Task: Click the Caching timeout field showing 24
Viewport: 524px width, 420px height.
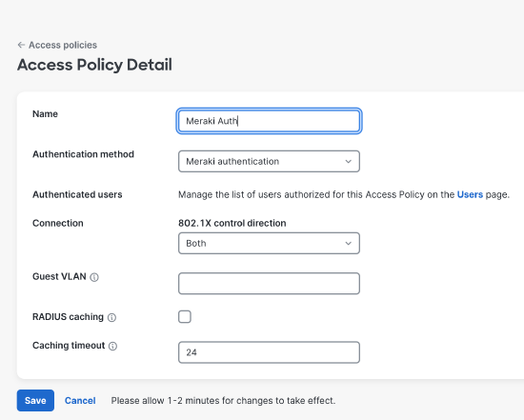Action: (269, 352)
